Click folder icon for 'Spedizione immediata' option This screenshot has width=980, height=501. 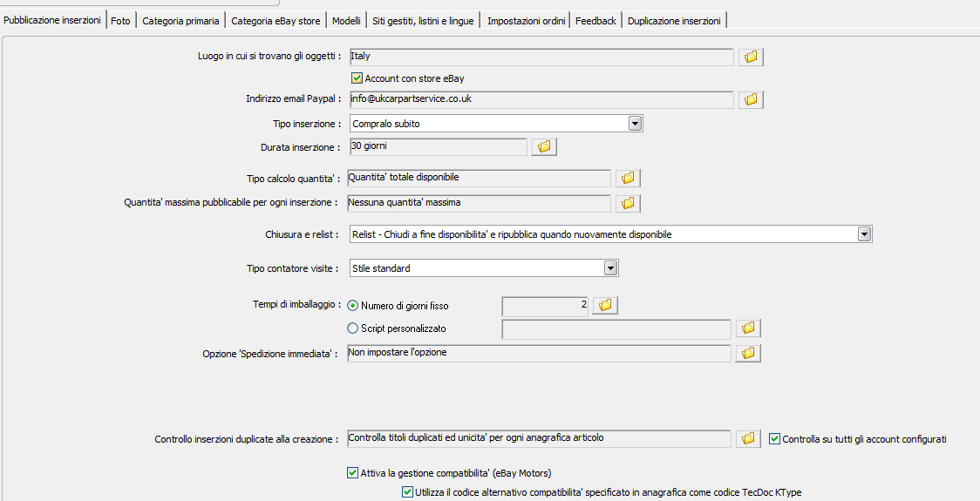point(748,354)
